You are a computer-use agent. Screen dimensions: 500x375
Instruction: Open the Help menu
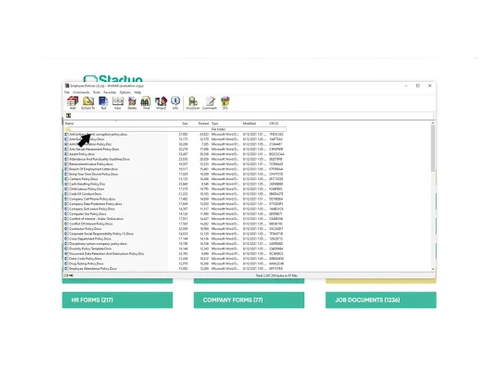pyautogui.click(x=138, y=92)
